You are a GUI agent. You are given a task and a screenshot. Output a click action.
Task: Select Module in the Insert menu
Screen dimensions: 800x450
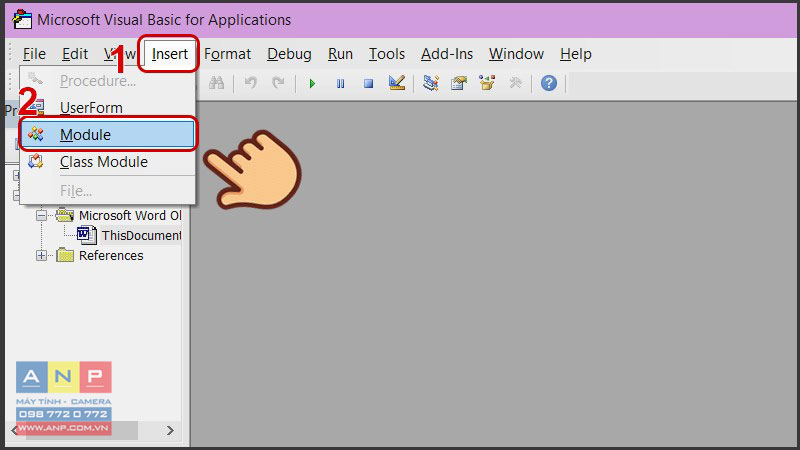coord(107,134)
